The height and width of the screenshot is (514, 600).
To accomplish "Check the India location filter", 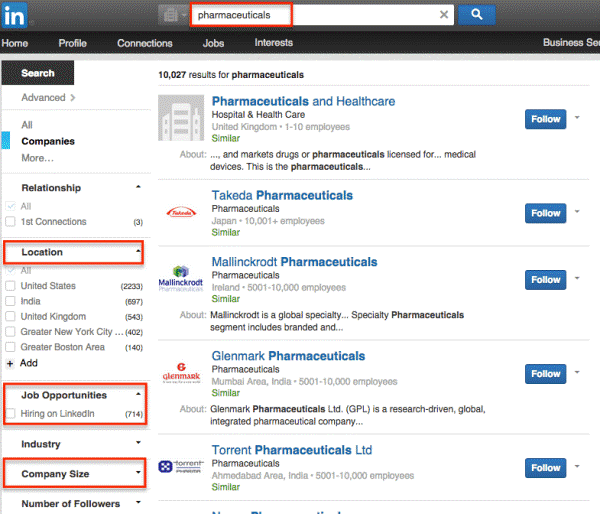I will click(x=10, y=301).
